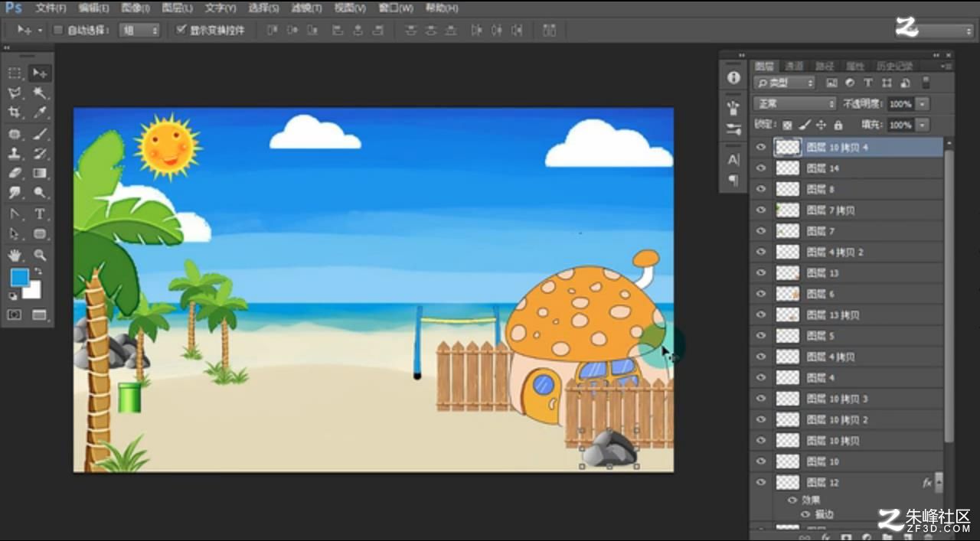The image size is (980, 541).
Task: Lock transparent pixels of layer
Action: tap(787, 125)
